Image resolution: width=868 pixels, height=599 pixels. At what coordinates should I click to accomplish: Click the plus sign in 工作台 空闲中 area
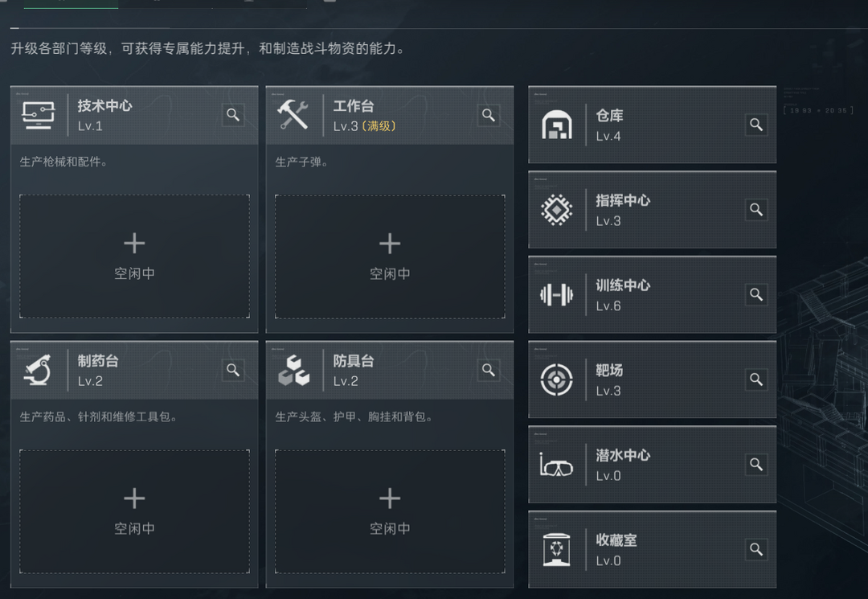(390, 244)
